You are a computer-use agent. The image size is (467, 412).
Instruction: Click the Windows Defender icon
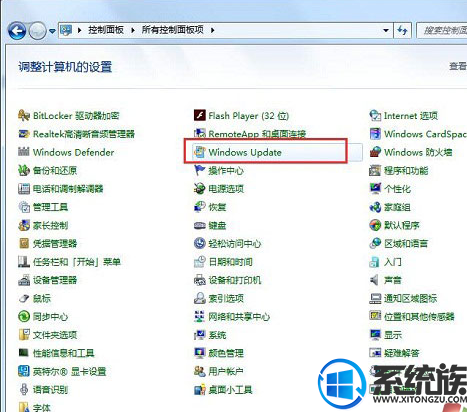point(24,152)
